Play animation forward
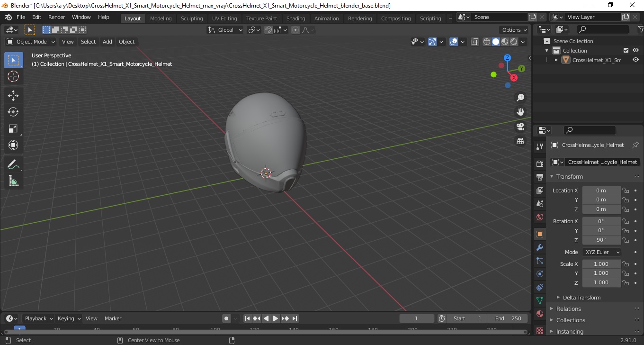644x345 pixels. point(276,318)
